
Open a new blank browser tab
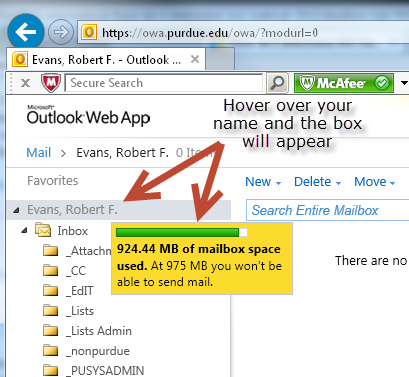point(220,59)
